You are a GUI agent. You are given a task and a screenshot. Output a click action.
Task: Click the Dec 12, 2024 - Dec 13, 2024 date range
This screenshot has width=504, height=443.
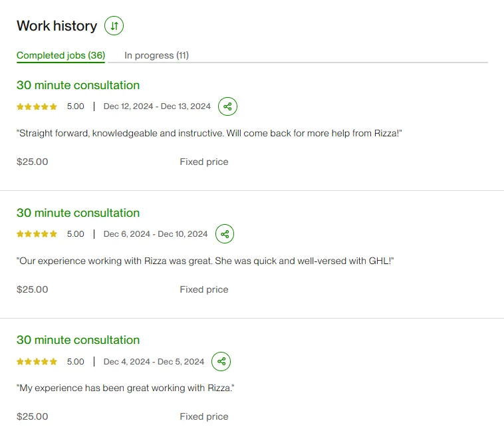tap(157, 106)
